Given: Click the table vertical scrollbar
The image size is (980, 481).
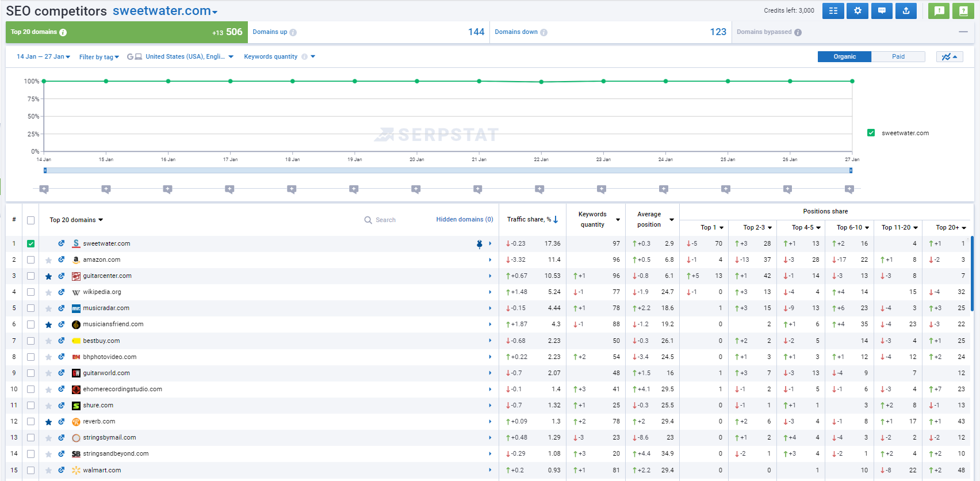Looking at the screenshot, I should click(972, 273).
